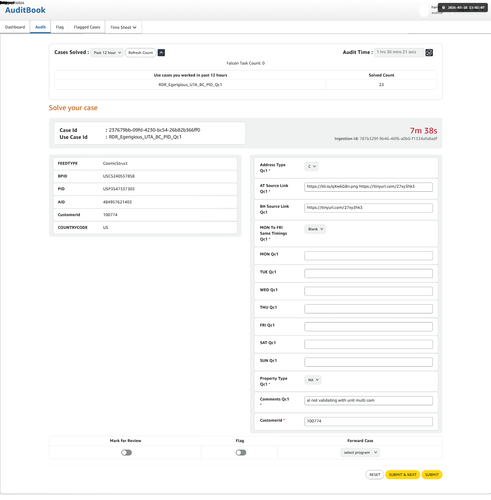Click the 7m 38s timer text
This screenshot has height=500, width=491.
[x=423, y=131]
